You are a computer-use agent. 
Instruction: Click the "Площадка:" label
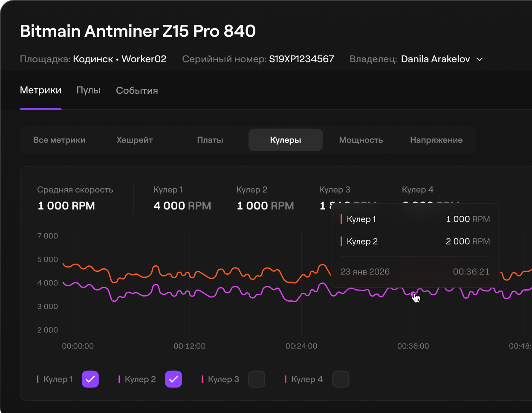[45, 59]
